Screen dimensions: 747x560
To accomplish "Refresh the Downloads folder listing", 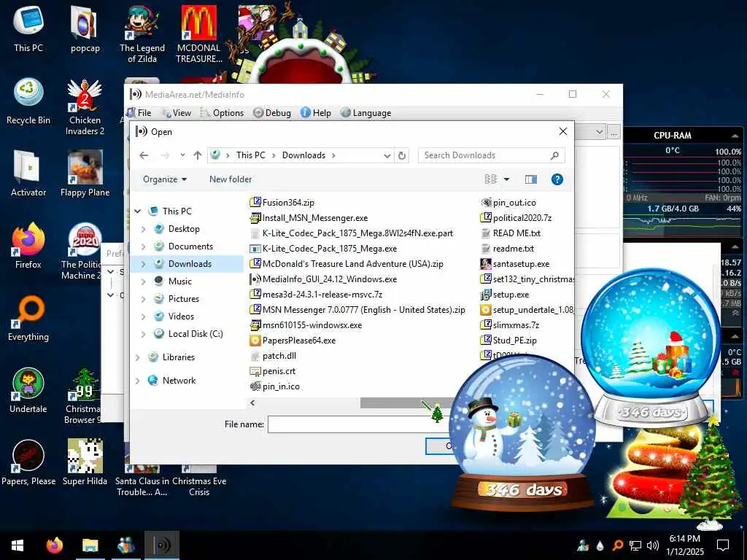I will (x=402, y=155).
